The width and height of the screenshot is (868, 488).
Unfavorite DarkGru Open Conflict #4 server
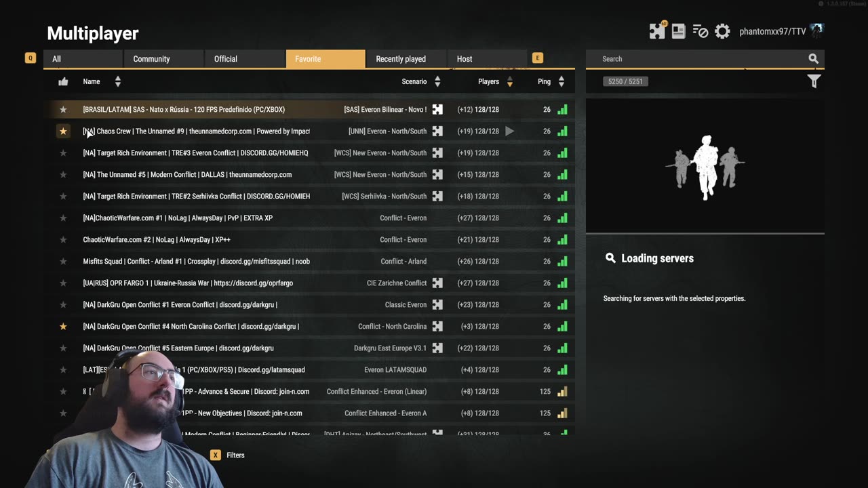[x=63, y=326]
